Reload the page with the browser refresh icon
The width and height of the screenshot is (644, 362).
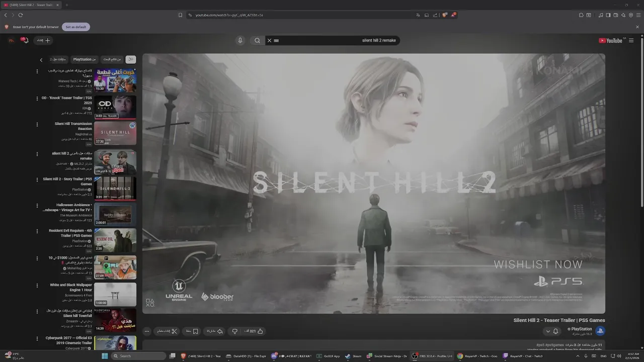click(21, 15)
